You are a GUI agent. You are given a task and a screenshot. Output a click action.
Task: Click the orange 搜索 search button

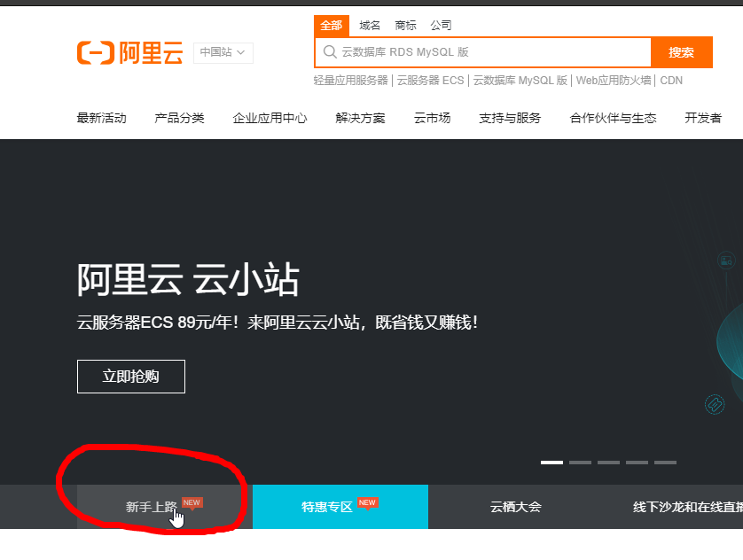681,53
